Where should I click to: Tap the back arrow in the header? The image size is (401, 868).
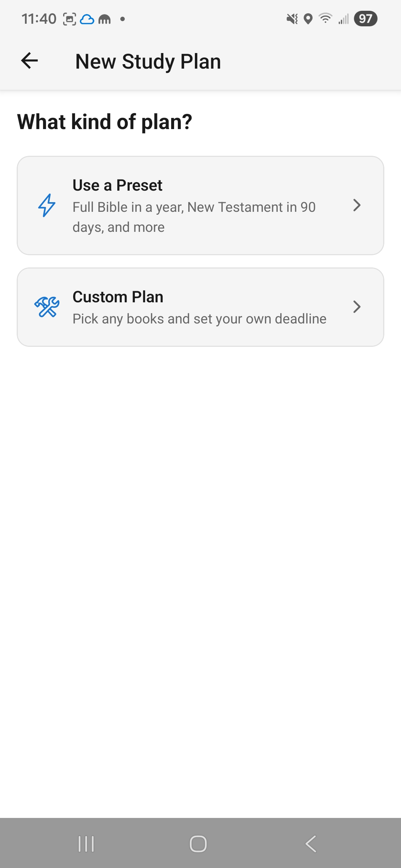click(x=30, y=61)
